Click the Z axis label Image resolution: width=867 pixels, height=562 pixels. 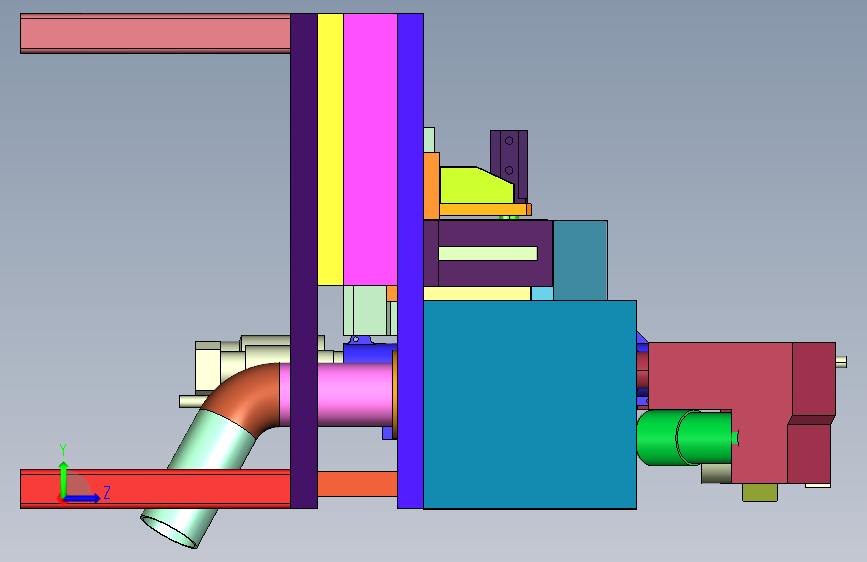tap(107, 492)
